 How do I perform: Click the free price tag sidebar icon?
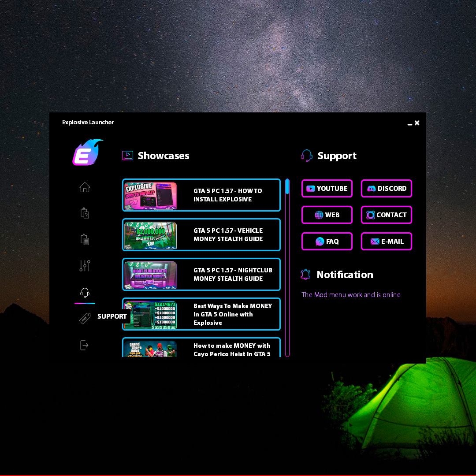point(85,318)
